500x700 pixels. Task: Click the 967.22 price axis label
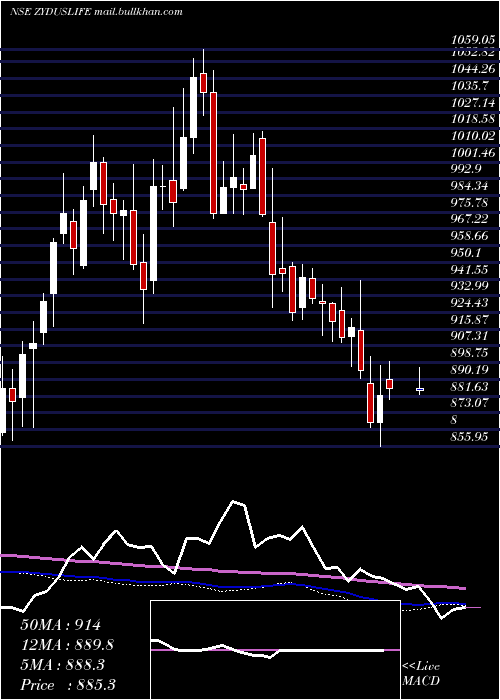[x=470, y=219]
